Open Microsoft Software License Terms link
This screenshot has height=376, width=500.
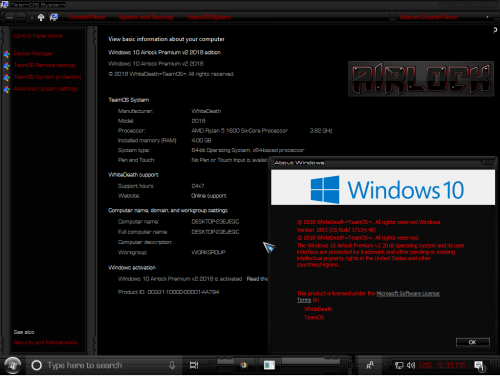pos(408,294)
